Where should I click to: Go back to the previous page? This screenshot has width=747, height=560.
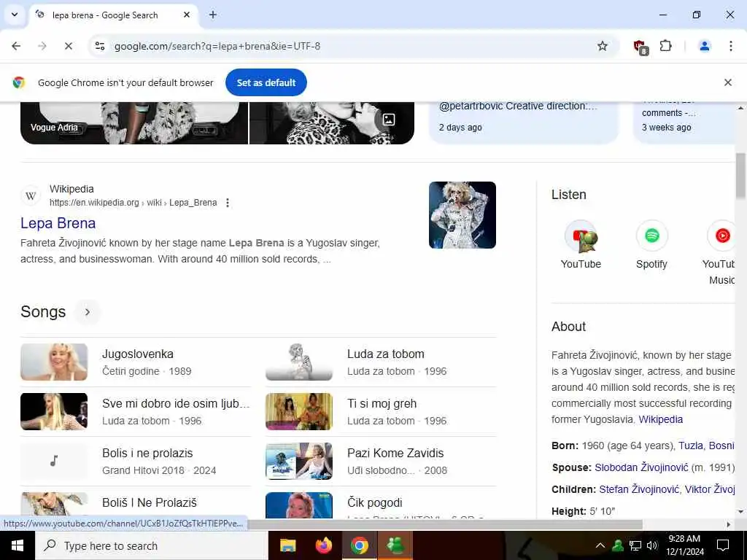[16, 46]
